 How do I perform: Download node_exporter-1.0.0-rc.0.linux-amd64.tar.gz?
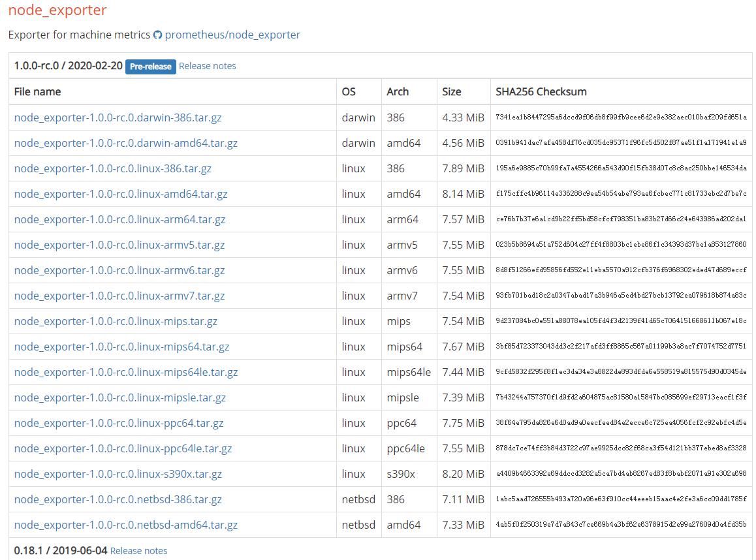(121, 194)
